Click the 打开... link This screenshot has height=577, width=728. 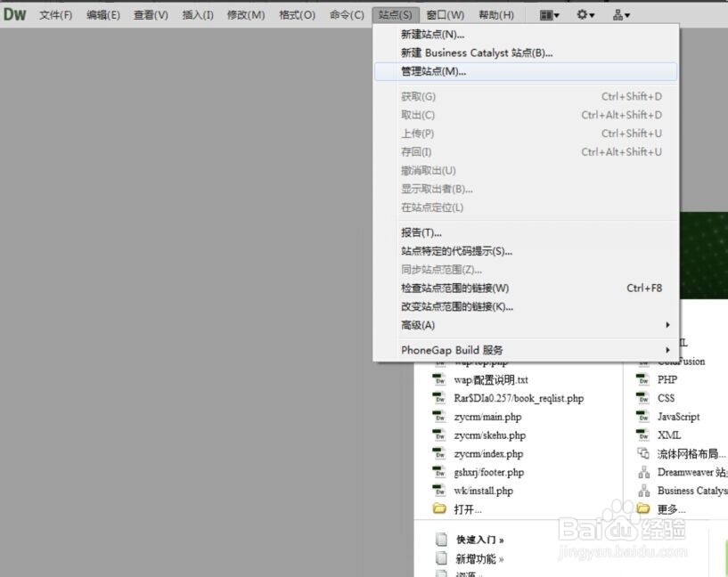coord(468,509)
